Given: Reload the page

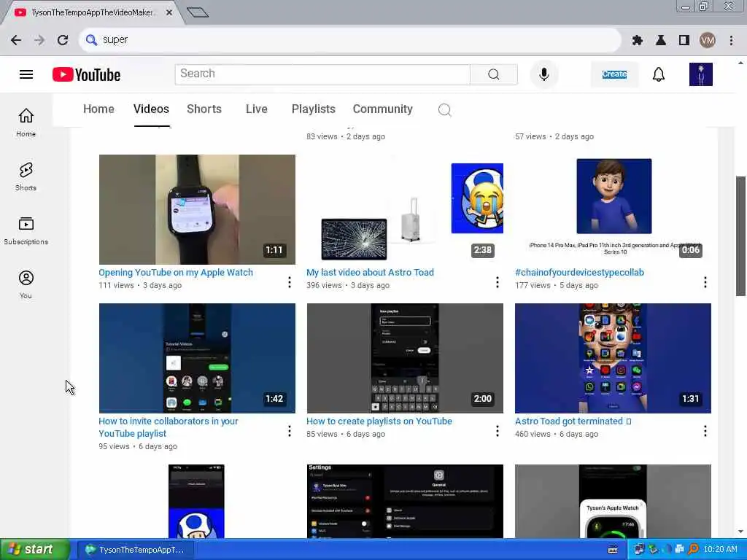Looking at the screenshot, I should click(63, 40).
